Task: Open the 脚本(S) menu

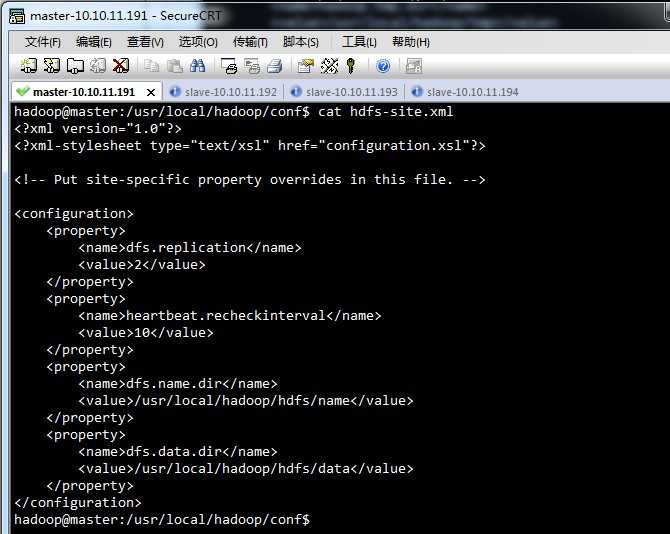Action: click(x=300, y=42)
